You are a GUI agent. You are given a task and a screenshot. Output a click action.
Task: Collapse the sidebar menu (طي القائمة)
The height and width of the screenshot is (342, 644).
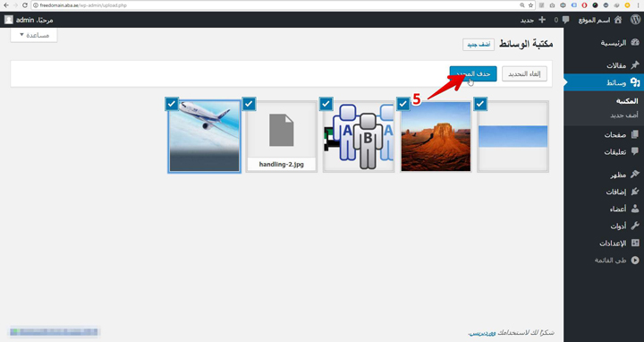point(616,261)
